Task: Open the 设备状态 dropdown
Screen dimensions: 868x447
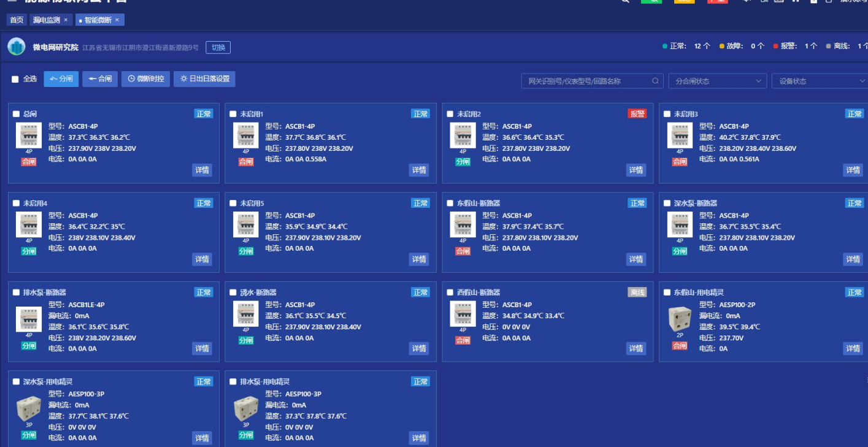Action: (x=819, y=81)
